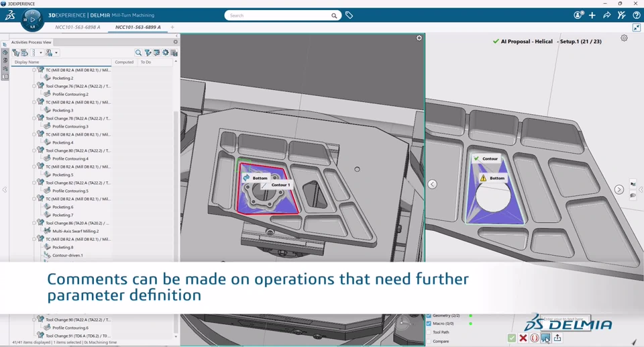Screen dimensions: 644x347
Task: Click the second activity toolbar icon beside the filter
Action: (x=24, y=52)
